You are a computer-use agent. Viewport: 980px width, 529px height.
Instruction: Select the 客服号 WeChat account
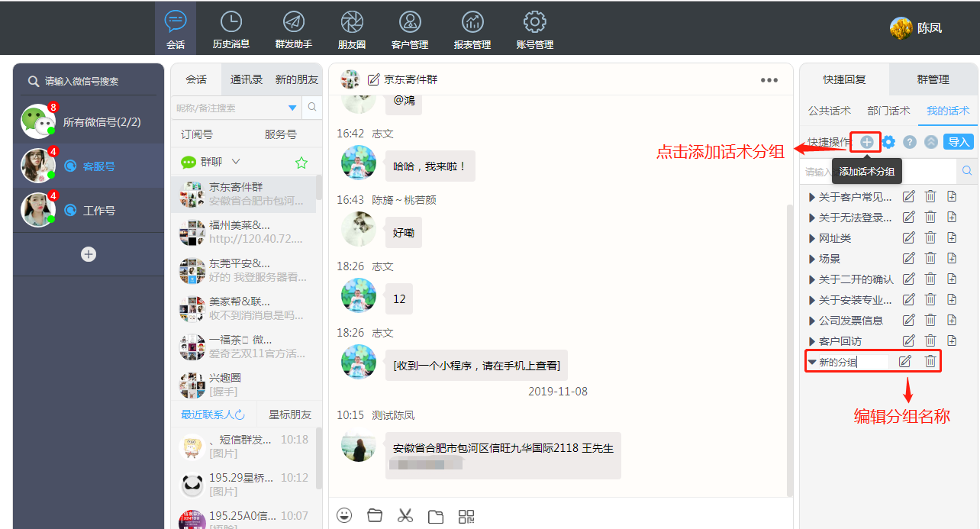click(89, 166)
